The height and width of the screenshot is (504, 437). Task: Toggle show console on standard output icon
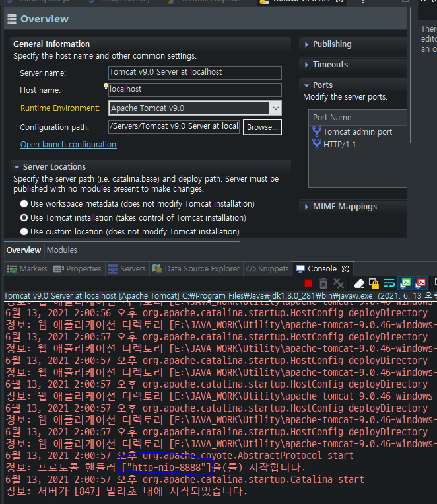coord(405,283)
